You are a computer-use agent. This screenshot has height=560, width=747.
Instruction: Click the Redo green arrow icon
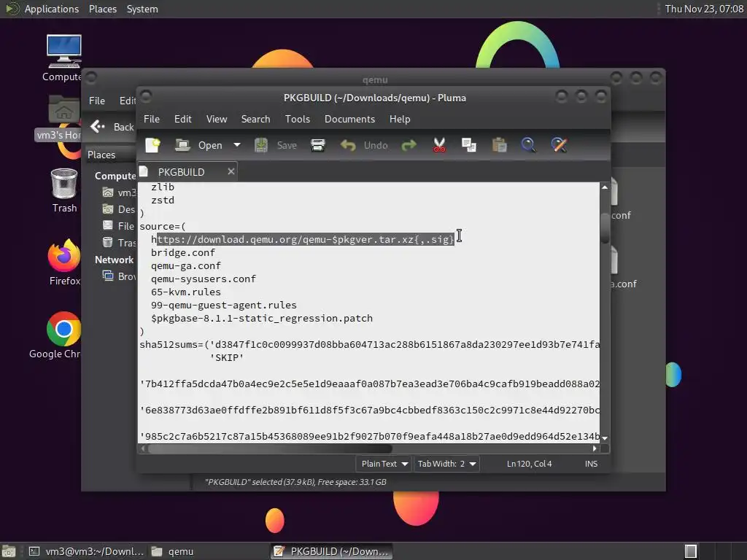[x=409, y=145]
